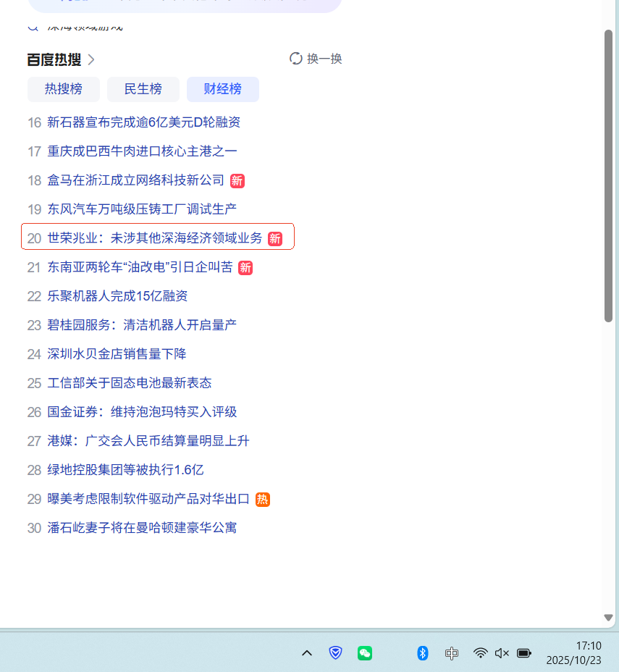Open the 百度热搜 chevron arrow
The width and height of the screenshot is (619, 672).
pyautogui.click(x=90, y=59)
